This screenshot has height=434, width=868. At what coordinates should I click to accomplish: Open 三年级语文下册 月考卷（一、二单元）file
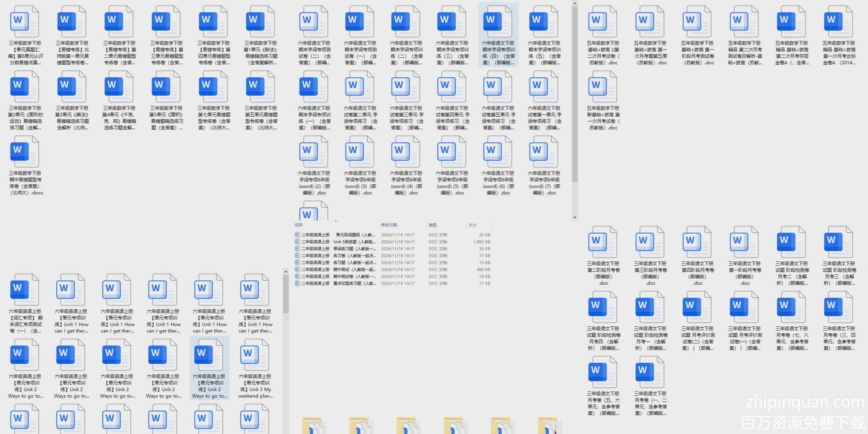(650, 386)
